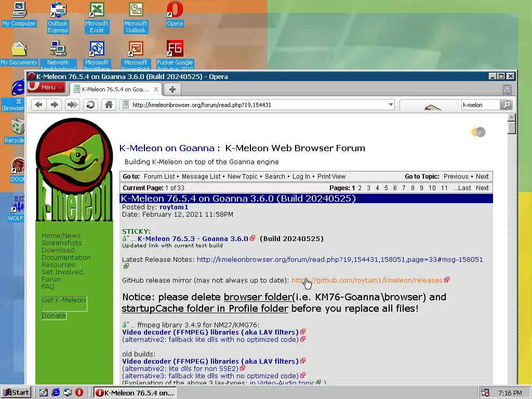Open new tab with plus button
Image resolution: width=532 pixels, height=399 pixels.
pos(172,89)
